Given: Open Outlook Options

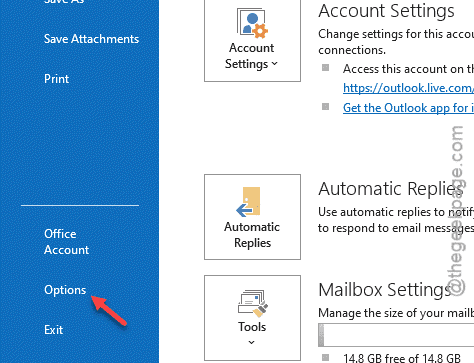Looking at the screenshot, I should click(x=65, y=290).
